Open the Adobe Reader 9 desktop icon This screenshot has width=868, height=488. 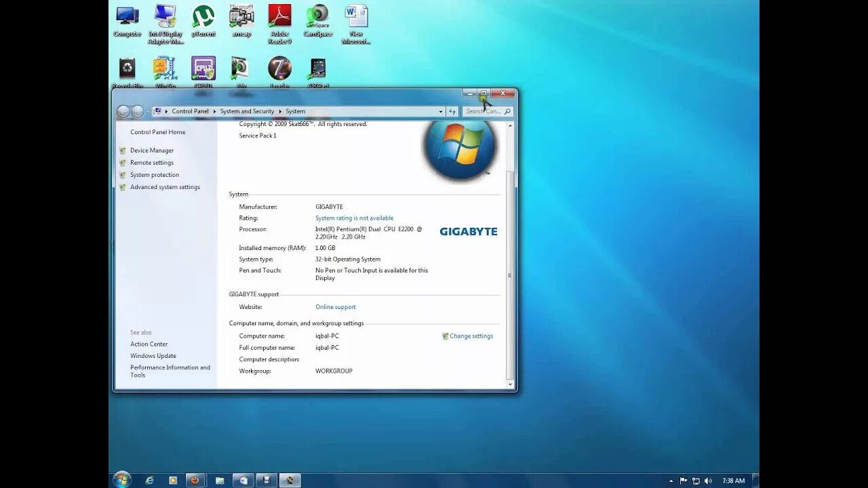click(279, 24)
